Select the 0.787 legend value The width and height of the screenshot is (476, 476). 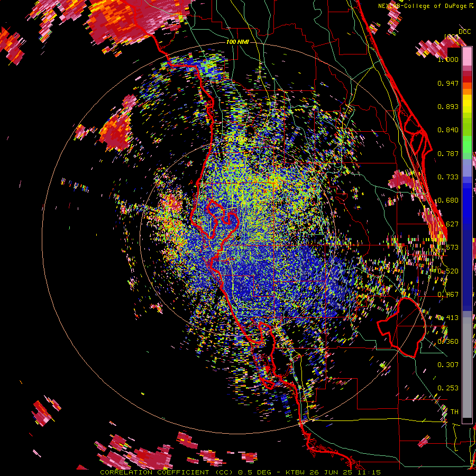tap(448, 153)
